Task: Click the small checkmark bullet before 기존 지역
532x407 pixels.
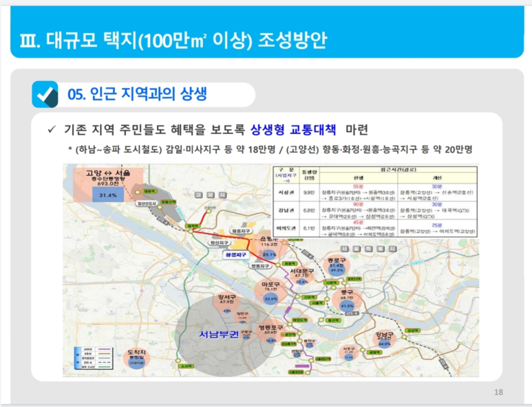Action: click(52, 130)
